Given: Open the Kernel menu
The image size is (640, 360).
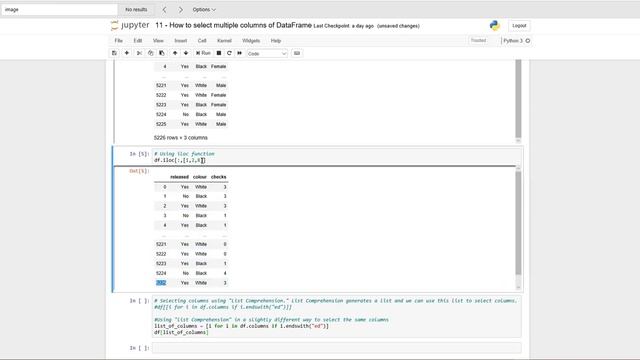Looking at the screenshot, I should click(x=224, y=41).
